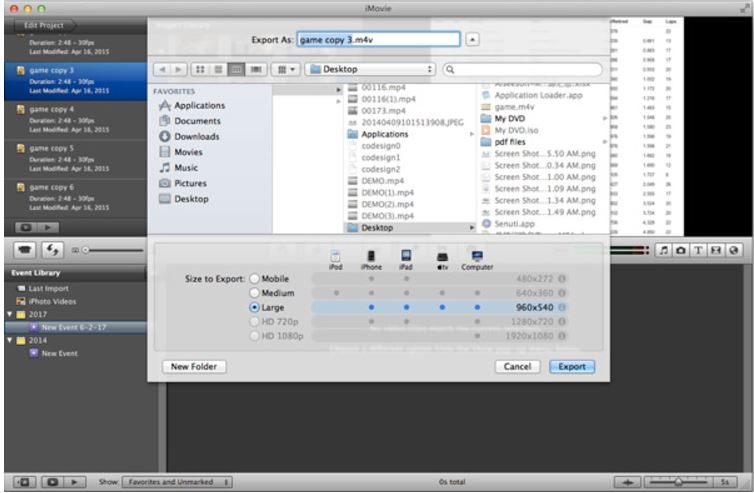The image size is (754, 493).
Task: Select Application Loader.app in file list
Action: 538,95
